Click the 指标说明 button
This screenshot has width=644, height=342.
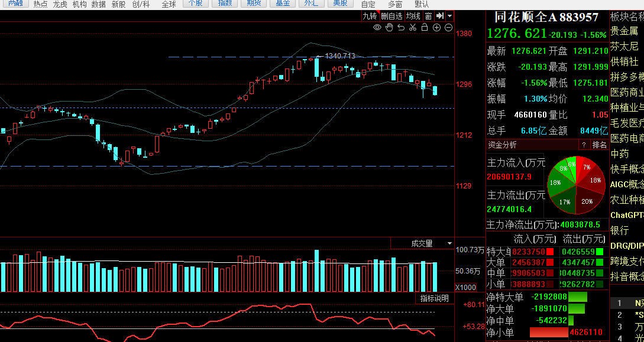[435, 298]
